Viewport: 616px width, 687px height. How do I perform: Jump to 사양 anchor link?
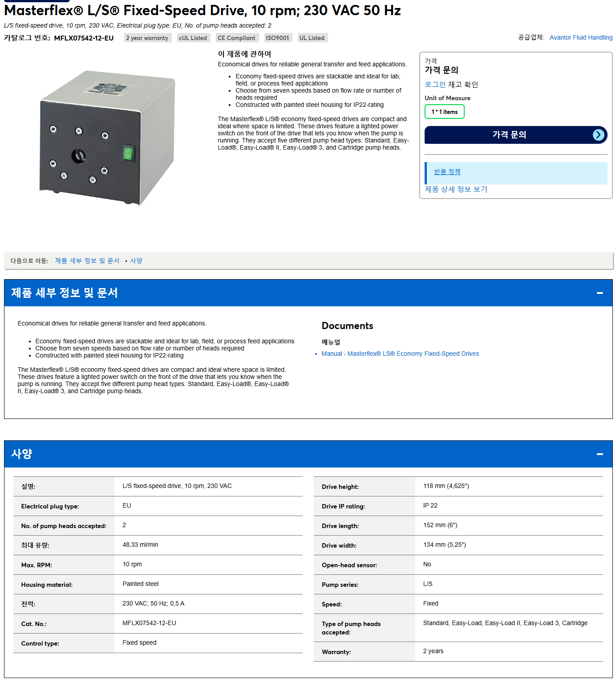[x=136, y=261]
